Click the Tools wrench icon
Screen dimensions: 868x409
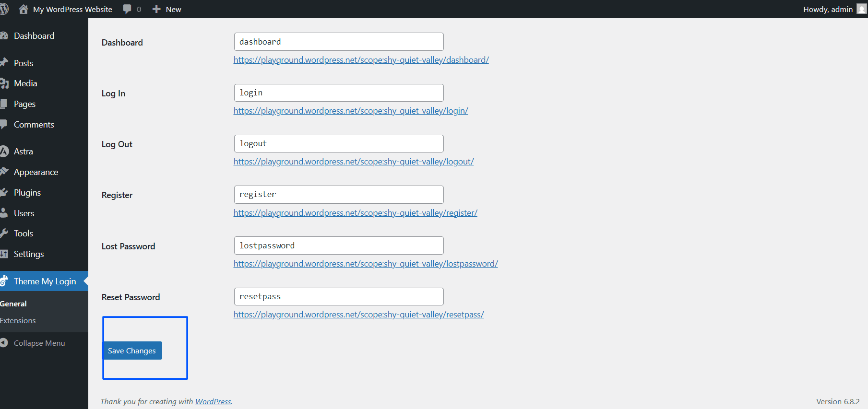pos(4,234)
